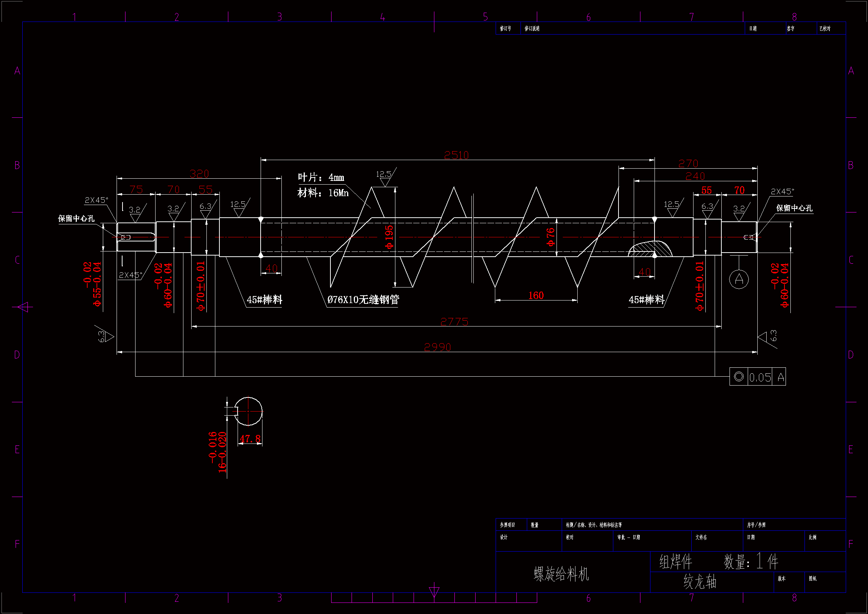Select the ϕ195 blade diameter dimension
Image resolution: width=868 pixels, height=614 pixels.
(x=389, y=237)
